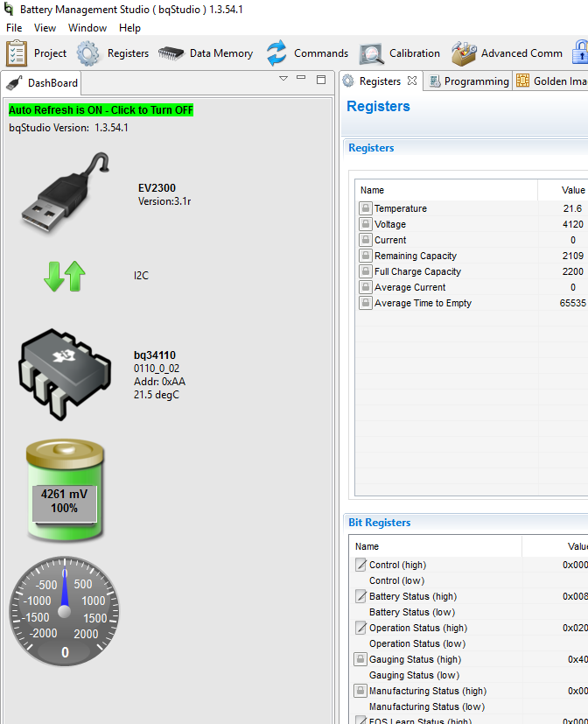Screen dimensions: 588x724
Task: Click the green battery gauge image
Action: pos(65,490)
